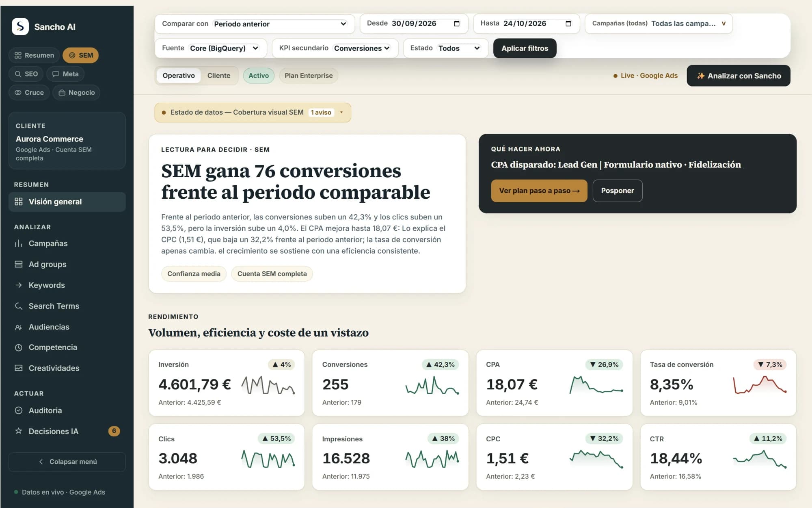
Task: Click the Decisiones IA badge showing 6
Action: click(114, 431)
